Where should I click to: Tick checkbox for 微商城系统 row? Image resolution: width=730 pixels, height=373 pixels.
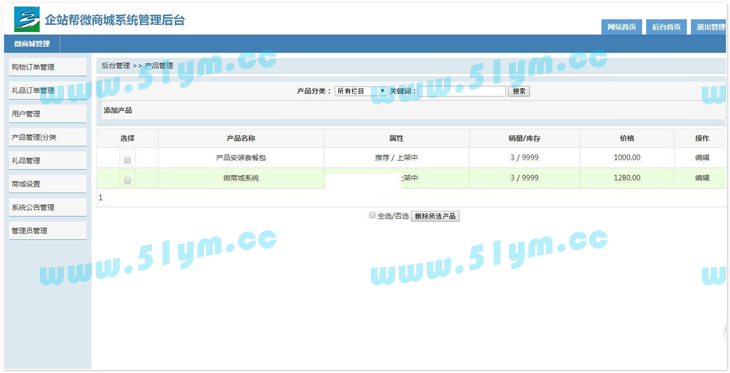coord(128,180)
